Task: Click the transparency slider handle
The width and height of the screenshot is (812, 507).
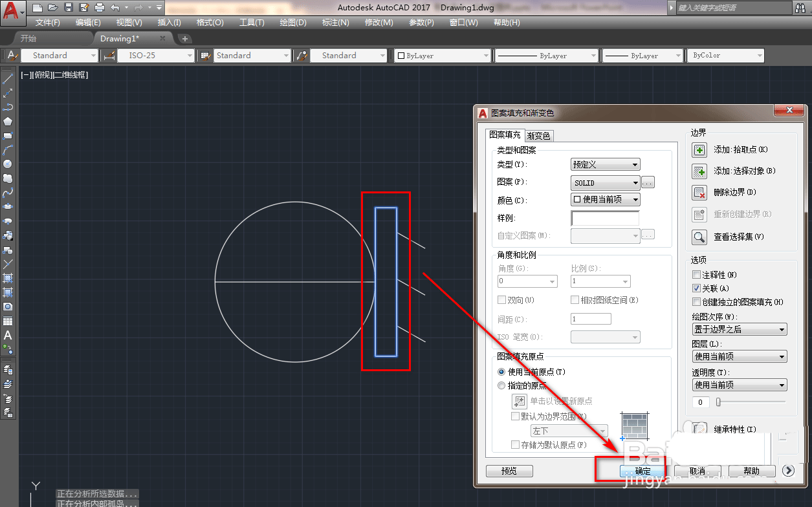Action: pos(718,402)
